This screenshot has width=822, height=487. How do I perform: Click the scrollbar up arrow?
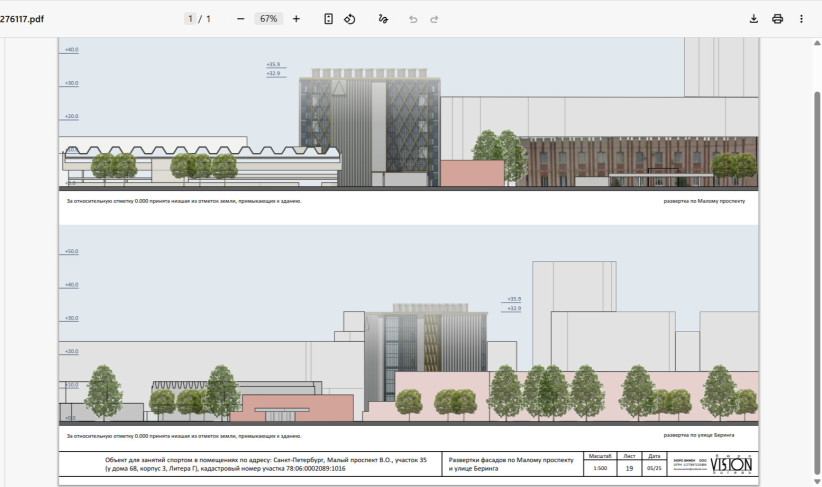click(817, 43)
